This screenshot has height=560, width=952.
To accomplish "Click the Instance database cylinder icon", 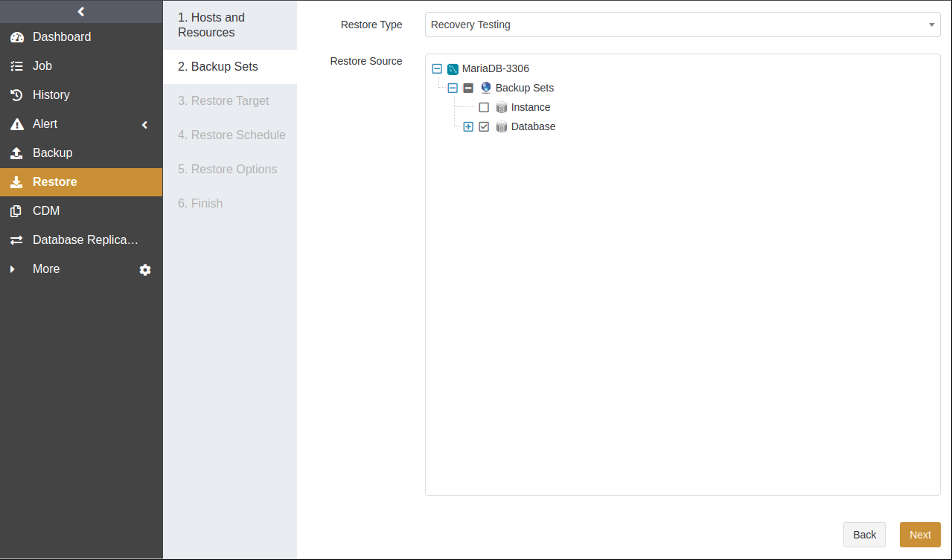I will 502,107.
